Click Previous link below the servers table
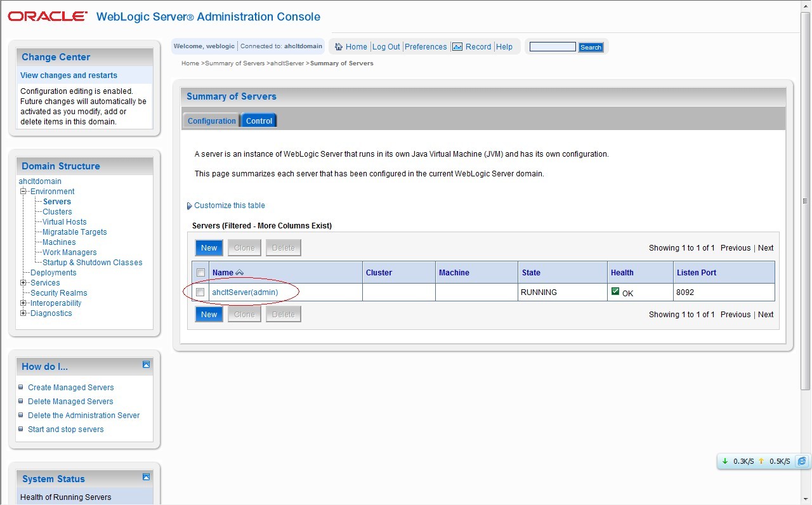Screen dimensions: 812x505 tap(736, 315)
